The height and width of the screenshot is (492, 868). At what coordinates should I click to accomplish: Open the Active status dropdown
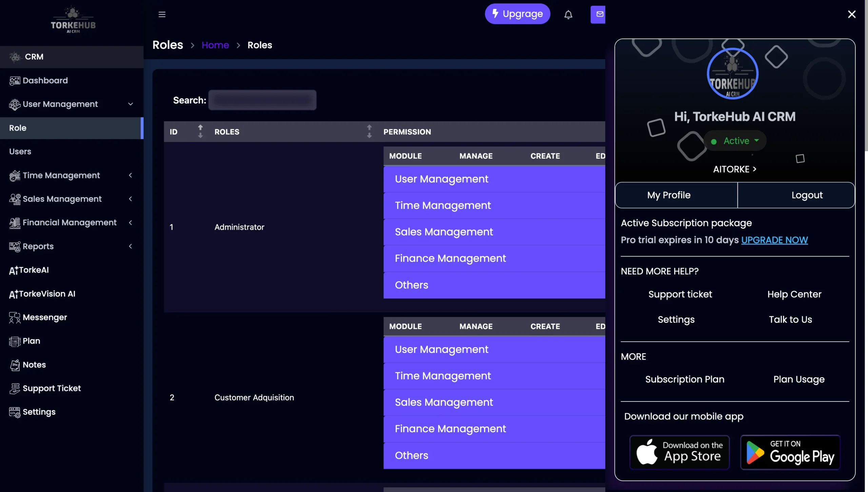point(735,141)
